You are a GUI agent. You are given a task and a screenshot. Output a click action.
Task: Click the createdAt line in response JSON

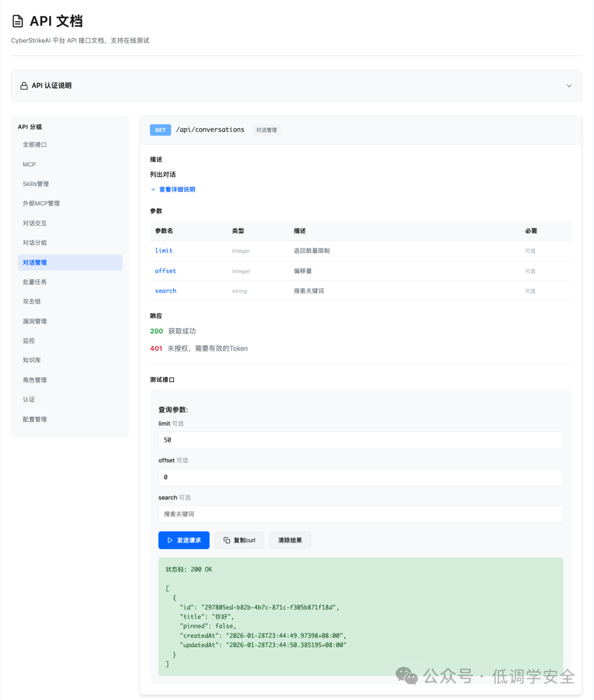[x=263, y=636]
